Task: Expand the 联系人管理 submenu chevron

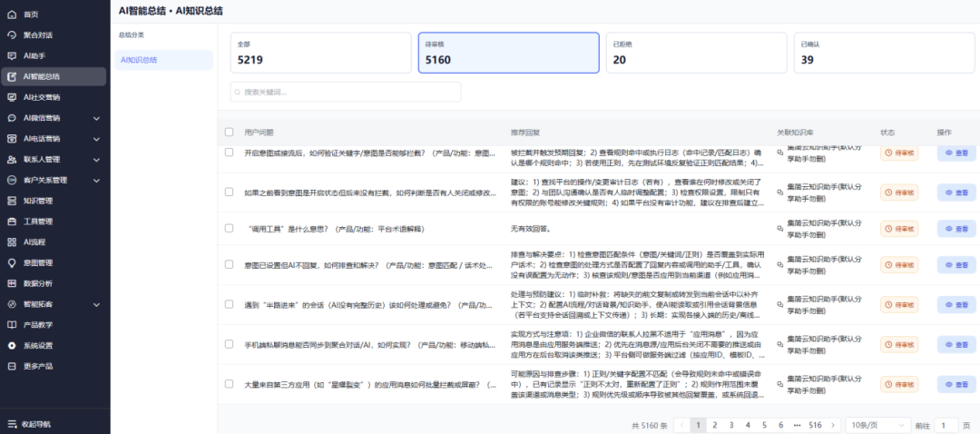Action: [x=96, y=160]
